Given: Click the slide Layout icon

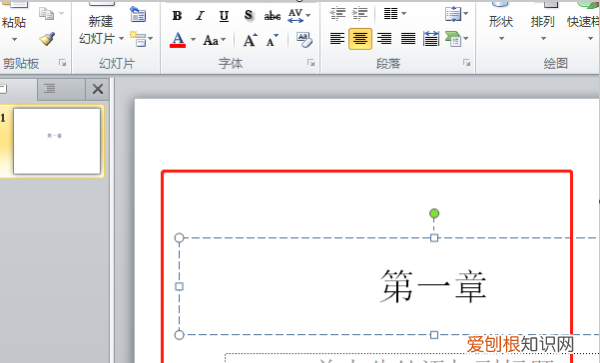Looking at the screenshot, I should point(138,15).
